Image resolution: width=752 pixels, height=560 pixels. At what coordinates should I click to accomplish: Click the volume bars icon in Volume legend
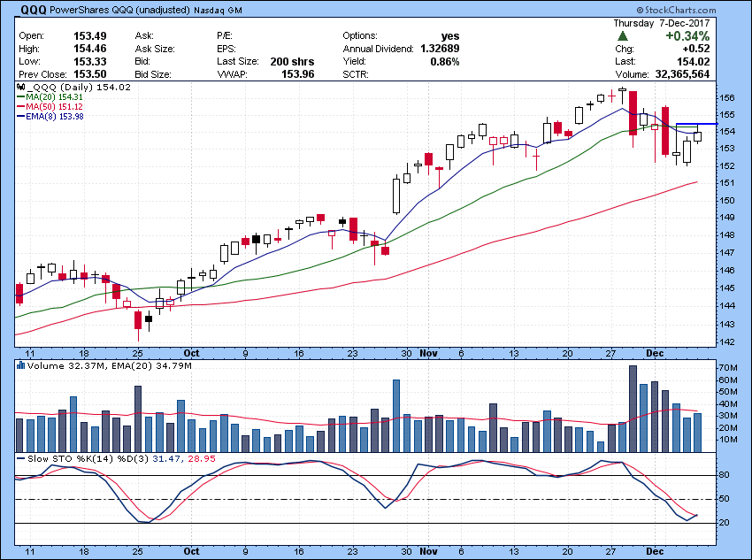point(20,366)
